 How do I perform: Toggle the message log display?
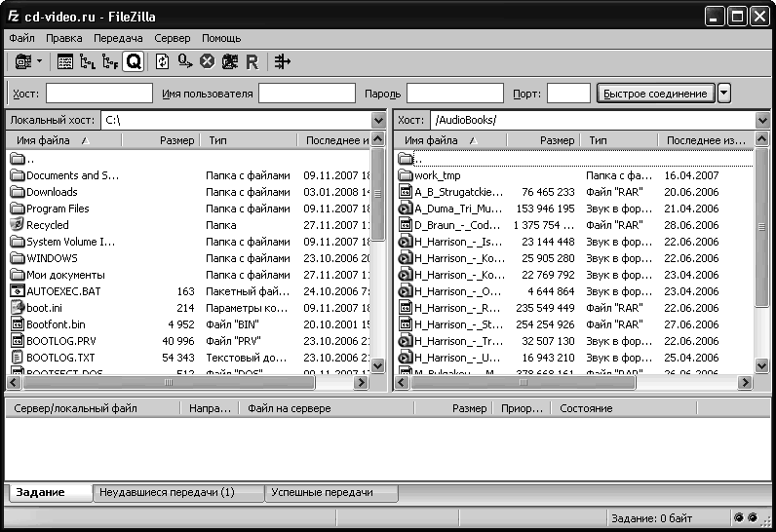coord(65,61)
